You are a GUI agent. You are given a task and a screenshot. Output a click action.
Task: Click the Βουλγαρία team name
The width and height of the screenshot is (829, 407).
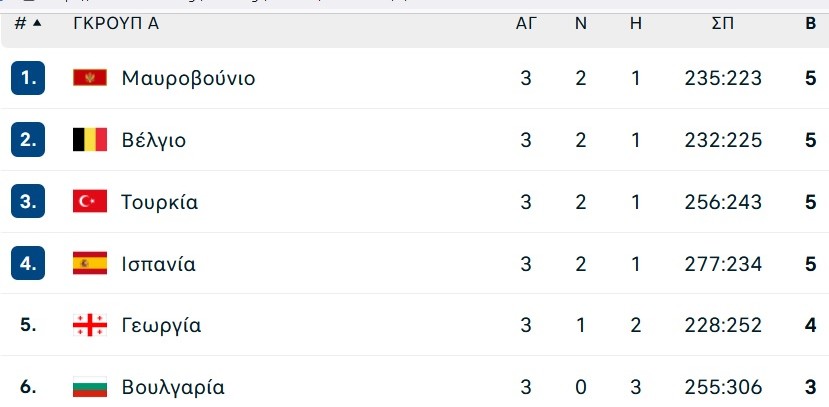(x=173, y=387)
